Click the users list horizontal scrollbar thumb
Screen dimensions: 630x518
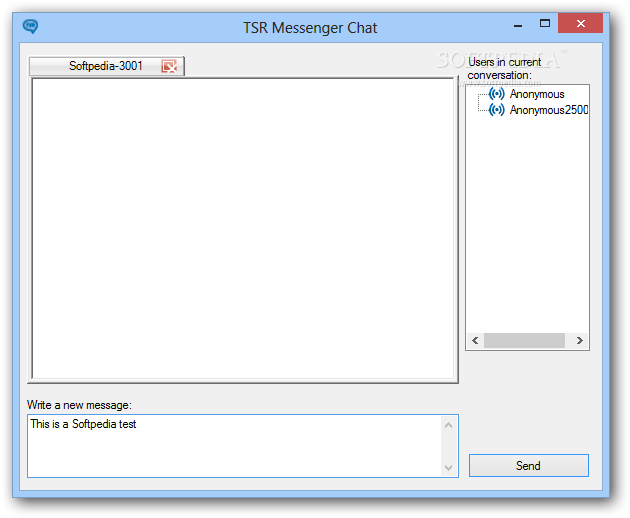(524, 340)
